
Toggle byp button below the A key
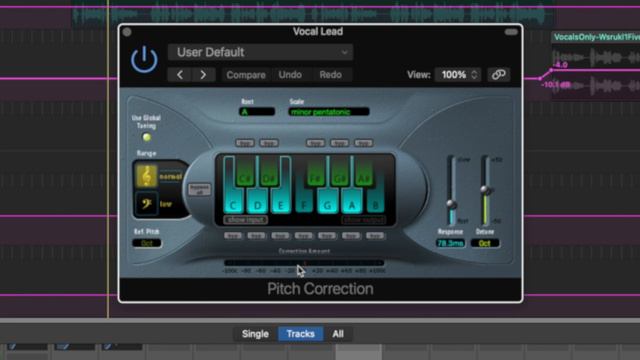coord(351,236)
